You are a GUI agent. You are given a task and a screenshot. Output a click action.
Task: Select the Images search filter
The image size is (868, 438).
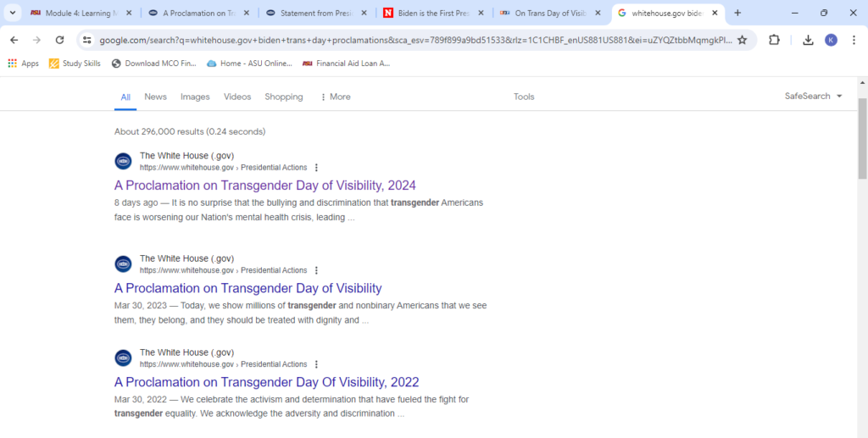tap(195, 97)
